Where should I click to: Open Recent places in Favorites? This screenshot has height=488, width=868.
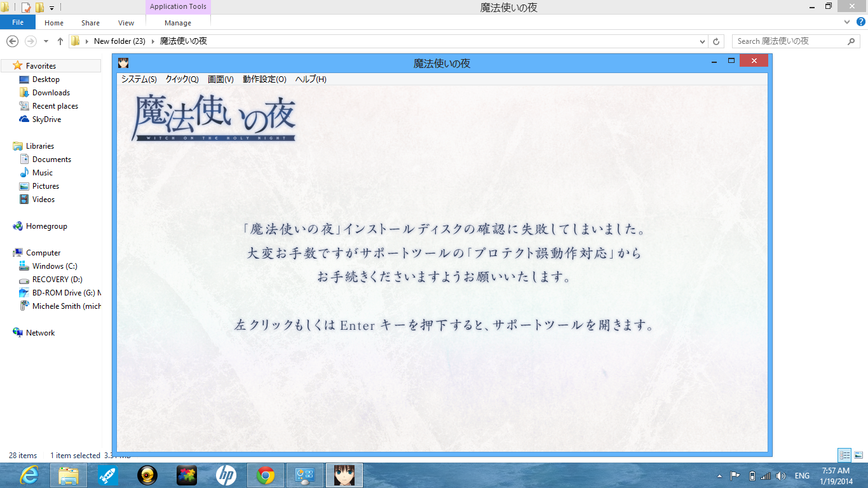(x=55, y=106)
